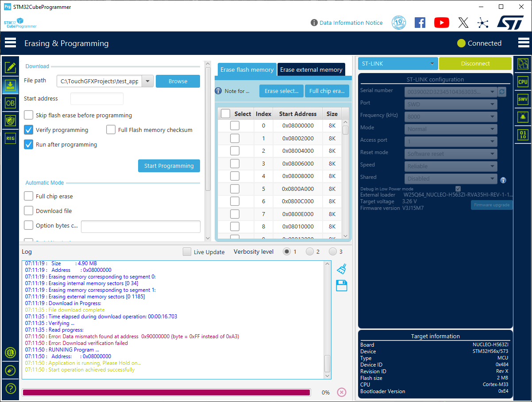This screenshot has height=402, width=532.
Task: Open the right hamburger menu
Action: [x=524, y=43]
